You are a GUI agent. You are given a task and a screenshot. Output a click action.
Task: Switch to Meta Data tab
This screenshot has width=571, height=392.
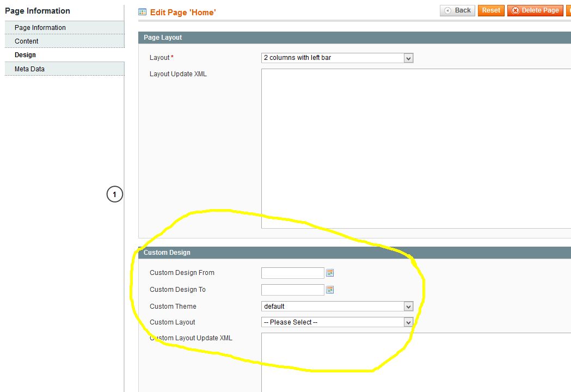[x=64, y=69]
